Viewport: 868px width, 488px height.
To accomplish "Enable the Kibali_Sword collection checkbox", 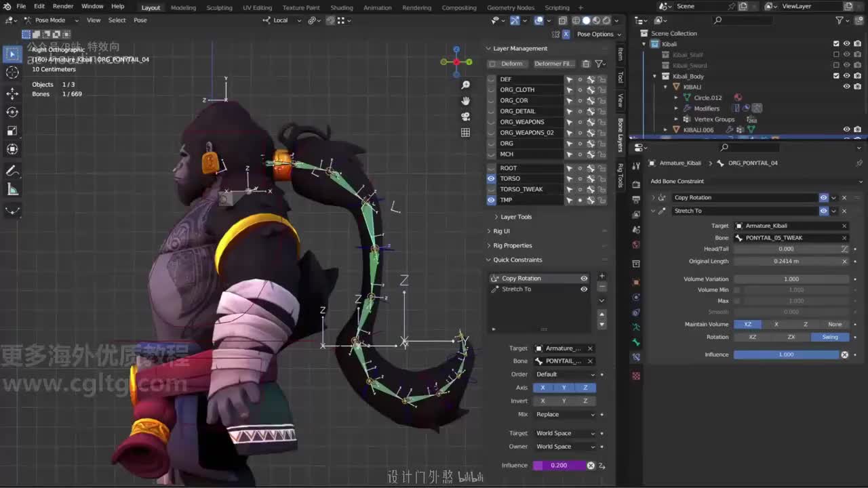I will [x=836, y=66].
